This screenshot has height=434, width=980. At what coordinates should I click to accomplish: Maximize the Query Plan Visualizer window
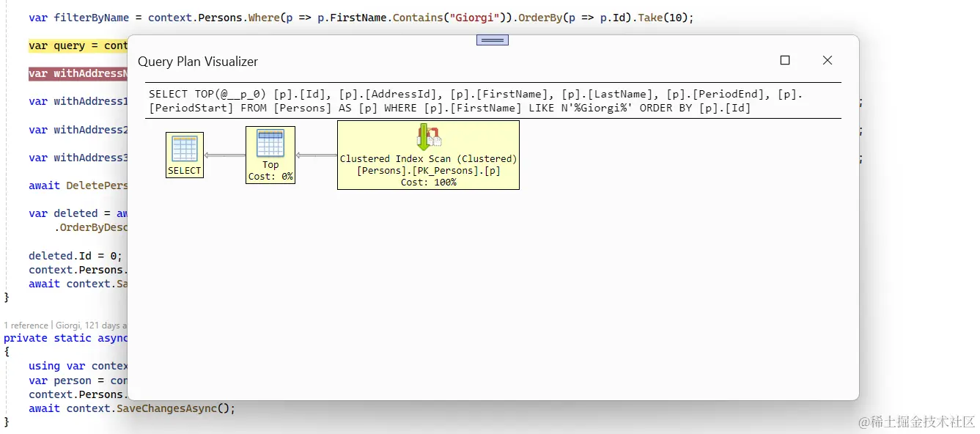[785, 61]
